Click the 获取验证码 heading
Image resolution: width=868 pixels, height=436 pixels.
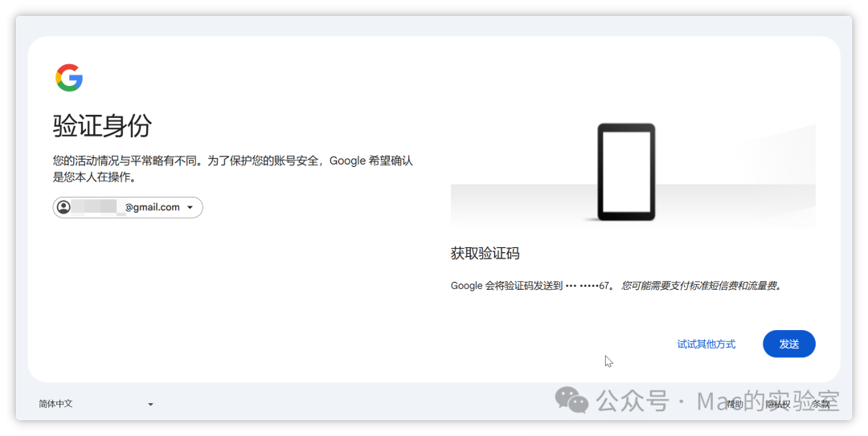point(485,254)
